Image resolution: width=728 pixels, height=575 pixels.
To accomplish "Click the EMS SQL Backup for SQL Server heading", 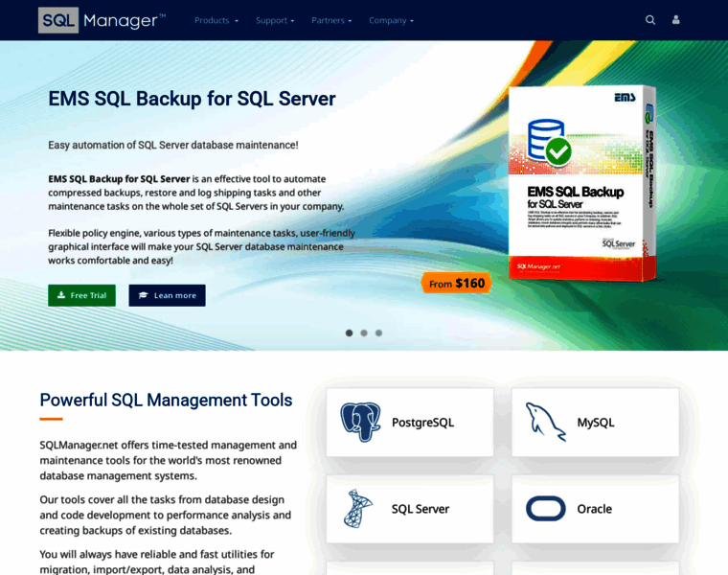I will pyautogui.click(x=192, y=99).
